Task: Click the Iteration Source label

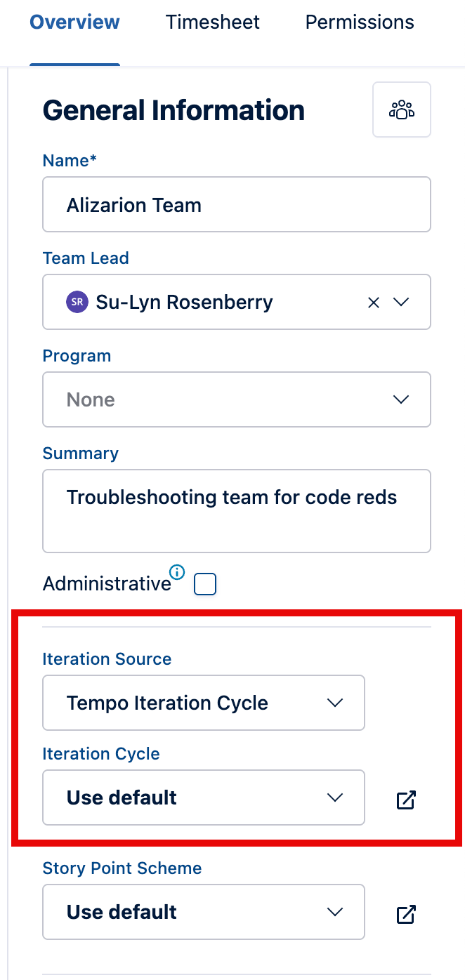Action: point(106,658)
